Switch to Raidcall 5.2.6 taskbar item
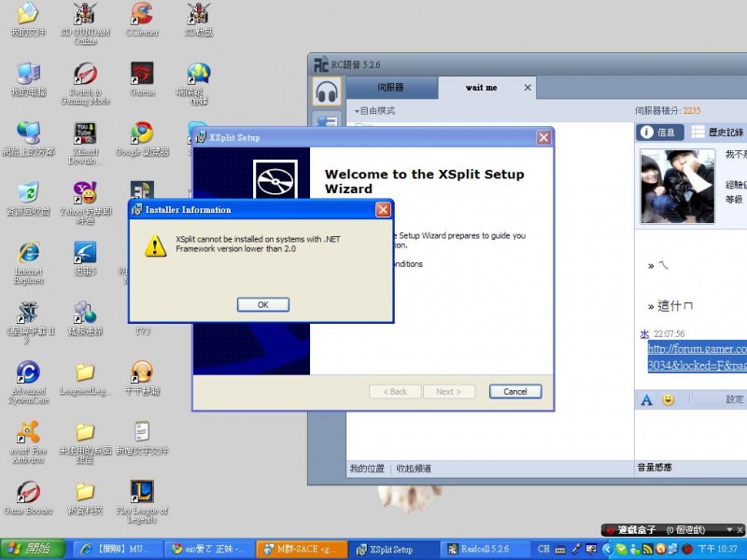 click(x=485, y=549)
